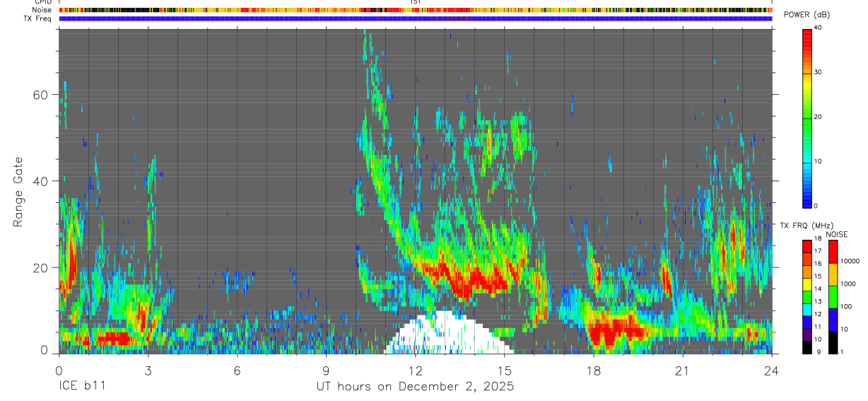Pick the black 9 MHz swatch in TX FRQ legend
This screenshot has height=401, width=868.
[807, 348]
